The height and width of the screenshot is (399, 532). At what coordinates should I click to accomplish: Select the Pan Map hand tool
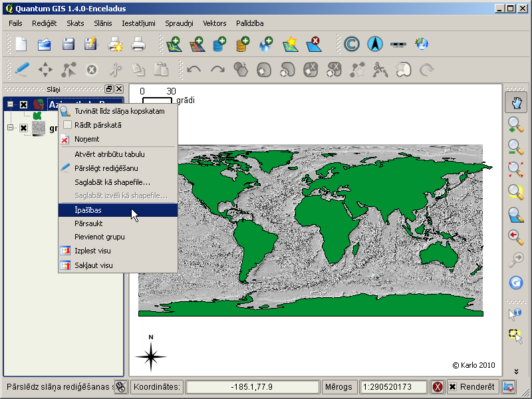[516, 103]
